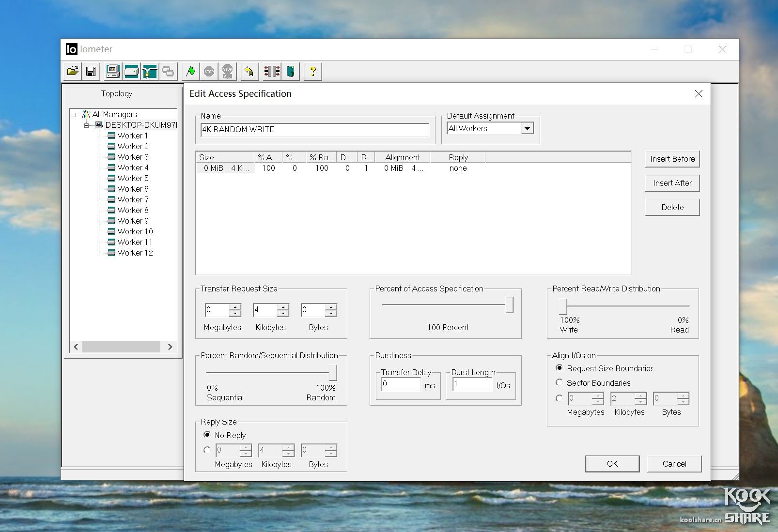Click the Open test configuration file icon
This screenshot has width=778, height=532.
coord(73,72)
